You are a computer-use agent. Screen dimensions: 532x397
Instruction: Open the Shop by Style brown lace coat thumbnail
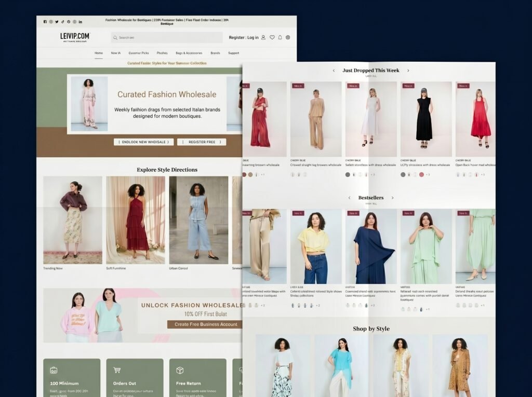tap(460, 366)
